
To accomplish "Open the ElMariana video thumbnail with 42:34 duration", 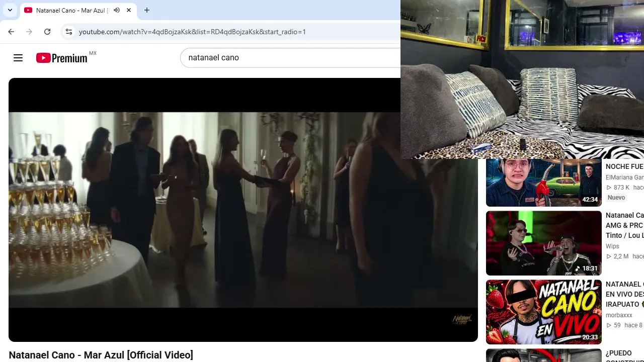I will 544,182.
